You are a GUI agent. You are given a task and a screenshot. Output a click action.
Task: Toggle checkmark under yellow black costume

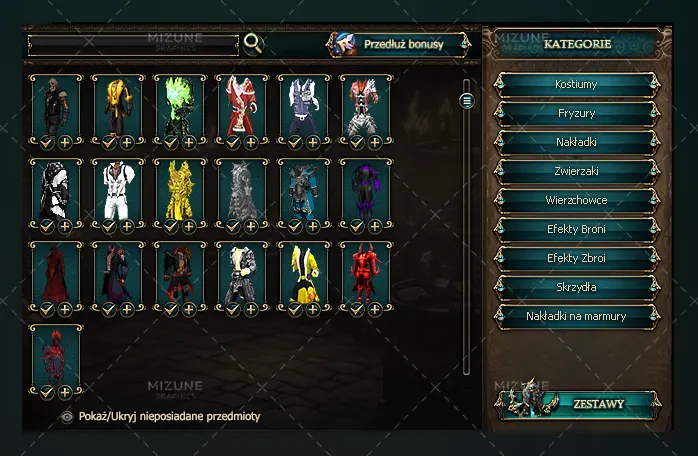pyautogui.click(x=109, y=142)
